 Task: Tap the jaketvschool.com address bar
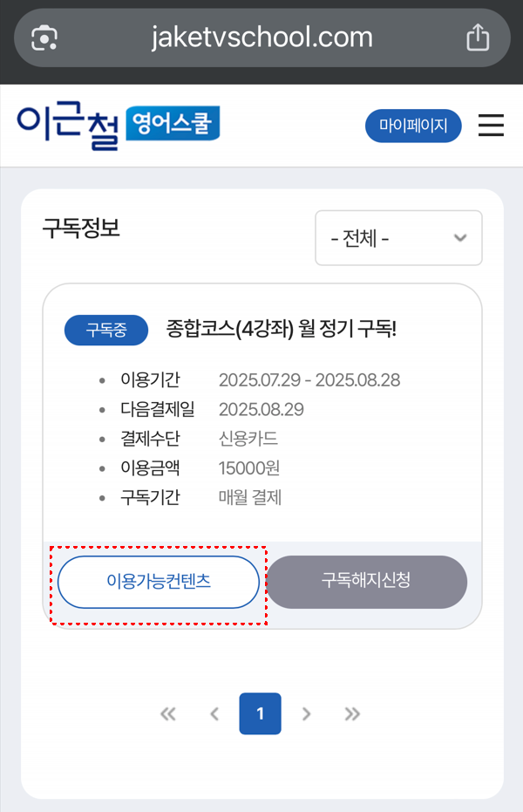262,38
